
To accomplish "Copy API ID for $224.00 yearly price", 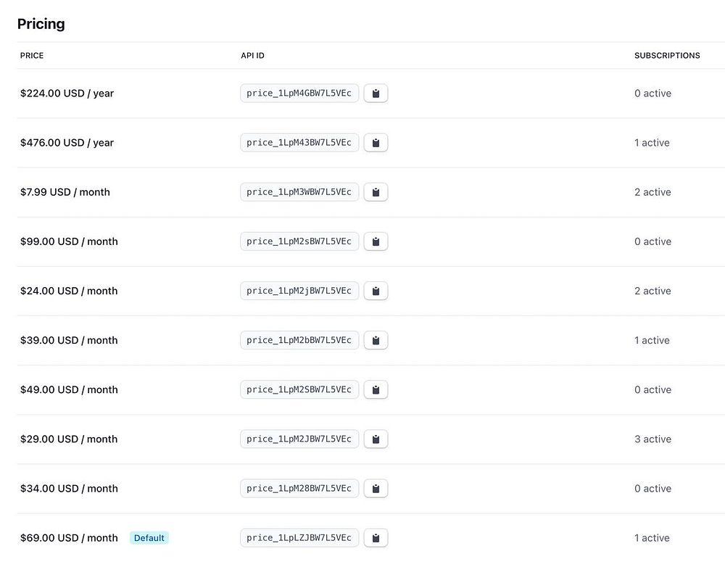I will click(376, 94).
